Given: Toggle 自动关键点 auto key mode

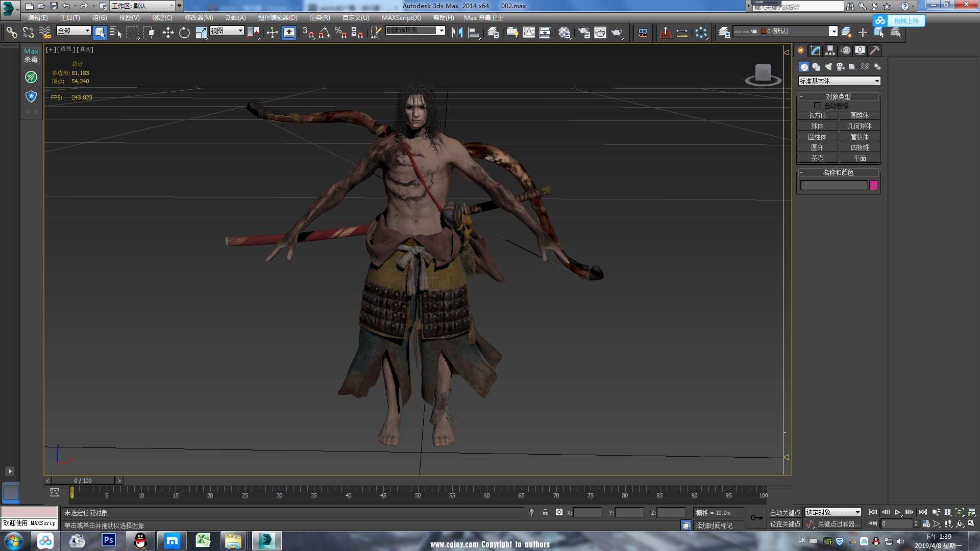Looking at the screenshot, I should pos(785,513).
